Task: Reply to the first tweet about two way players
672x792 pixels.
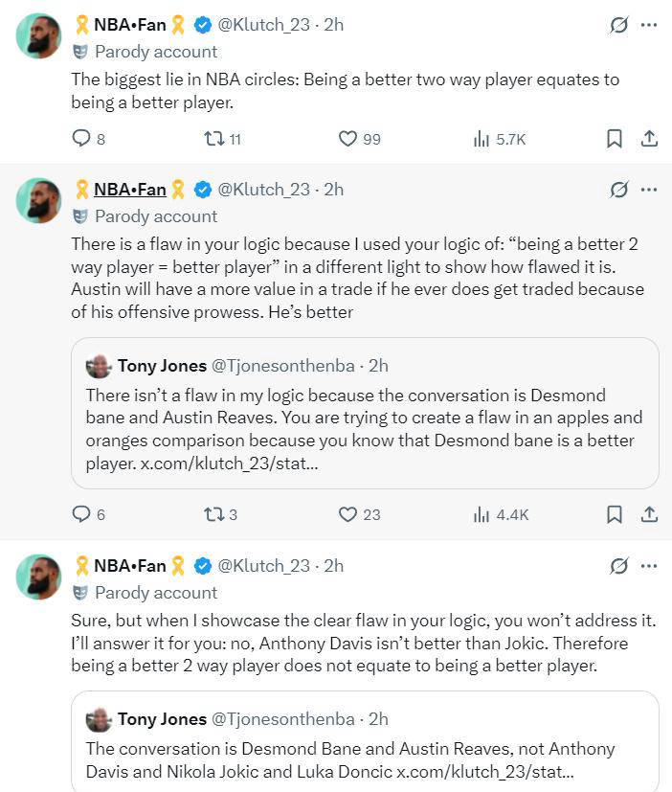Action: [x=82, y=139]
